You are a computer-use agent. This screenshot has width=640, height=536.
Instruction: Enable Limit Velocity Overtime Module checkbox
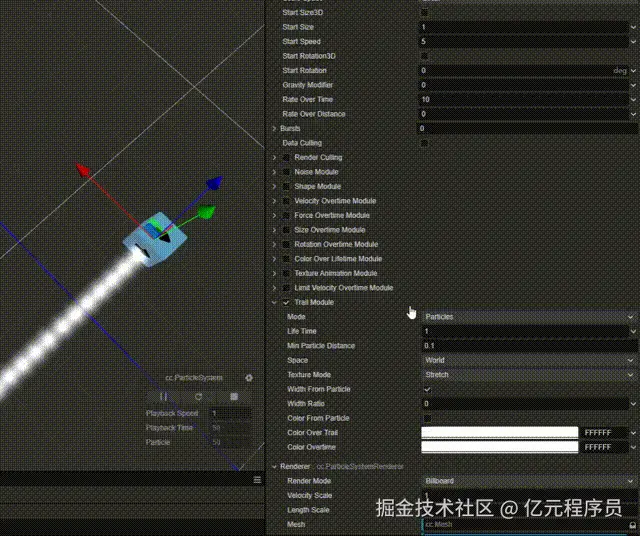click(x=286, y=288)
